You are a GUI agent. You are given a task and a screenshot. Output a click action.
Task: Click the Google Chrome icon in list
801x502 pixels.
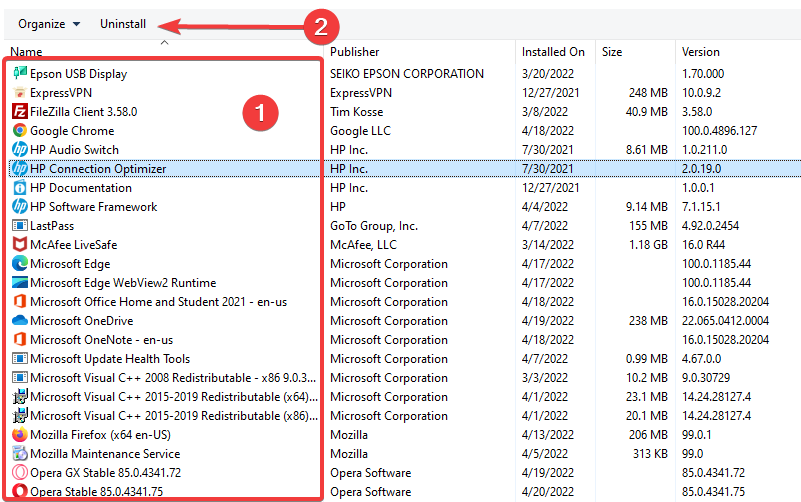(20, 130)
